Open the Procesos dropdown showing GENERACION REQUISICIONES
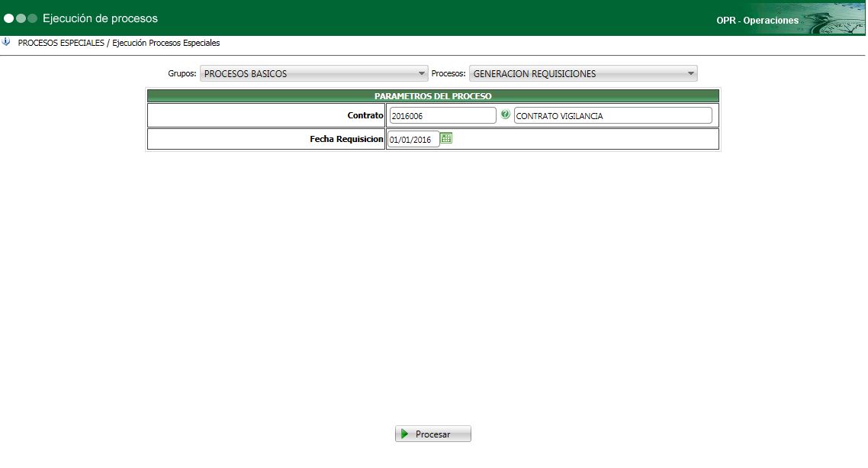Image resolution: width=868 pixels, height=468 pixels. click(583, 73)
